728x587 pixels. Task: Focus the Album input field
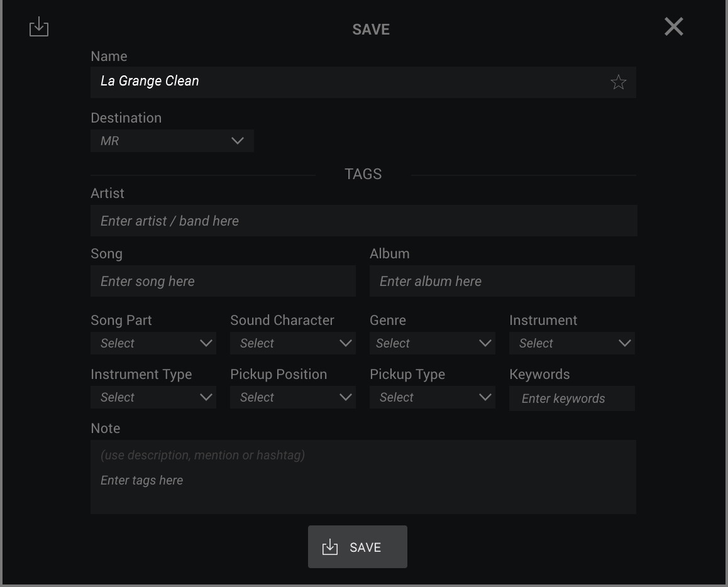pyautogui.click(x=502, y=281)
